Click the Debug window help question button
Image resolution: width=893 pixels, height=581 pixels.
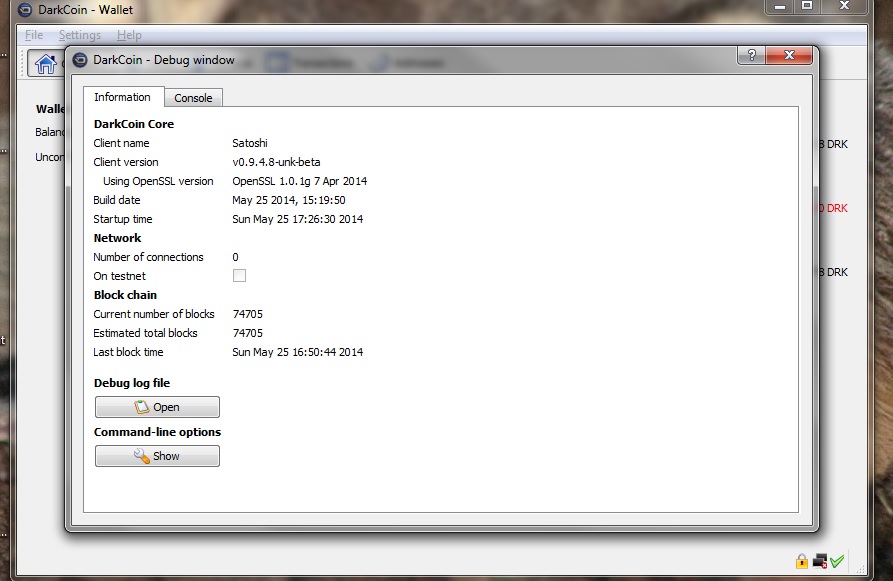(752, 55)
